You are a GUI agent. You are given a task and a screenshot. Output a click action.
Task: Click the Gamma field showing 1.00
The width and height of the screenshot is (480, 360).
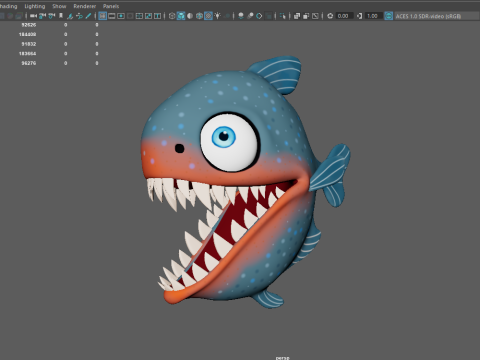tap(373, 16)
